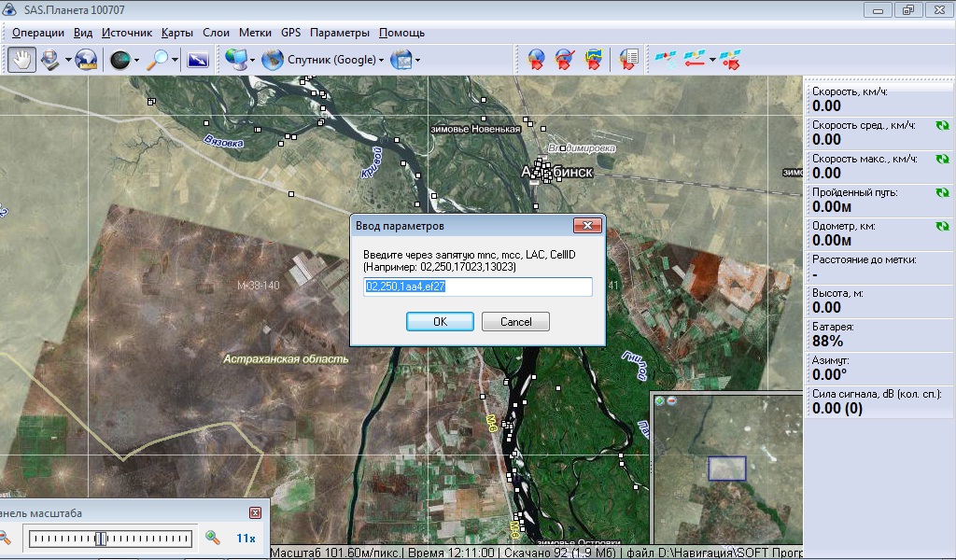
Task: Expand the Спутник (Google) map source dropdown
Action: click(x=381, y=61)
